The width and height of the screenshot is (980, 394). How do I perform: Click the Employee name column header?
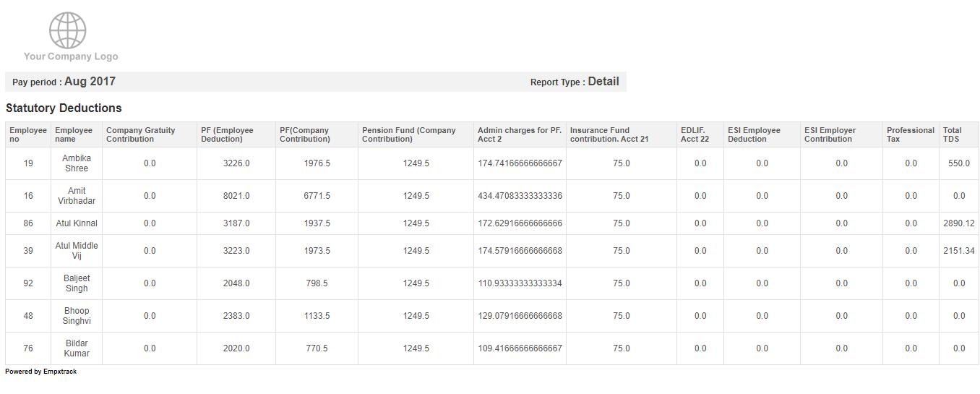click(74, 134)
